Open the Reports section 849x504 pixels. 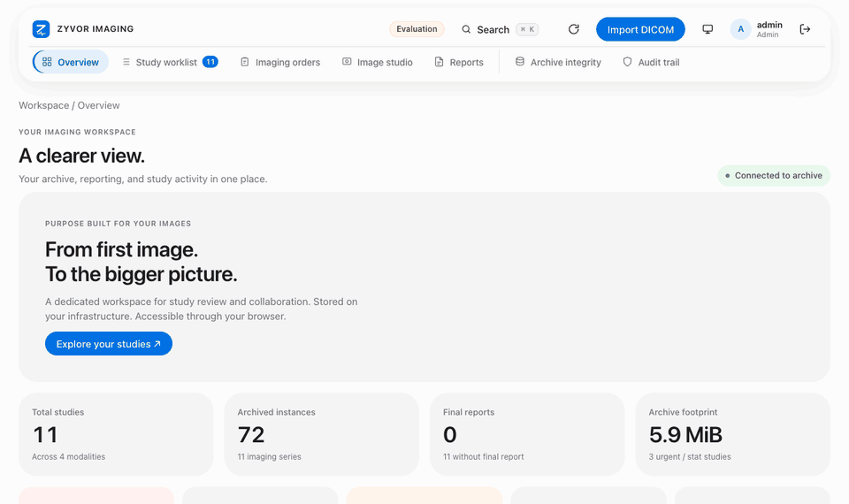point(459,62)
